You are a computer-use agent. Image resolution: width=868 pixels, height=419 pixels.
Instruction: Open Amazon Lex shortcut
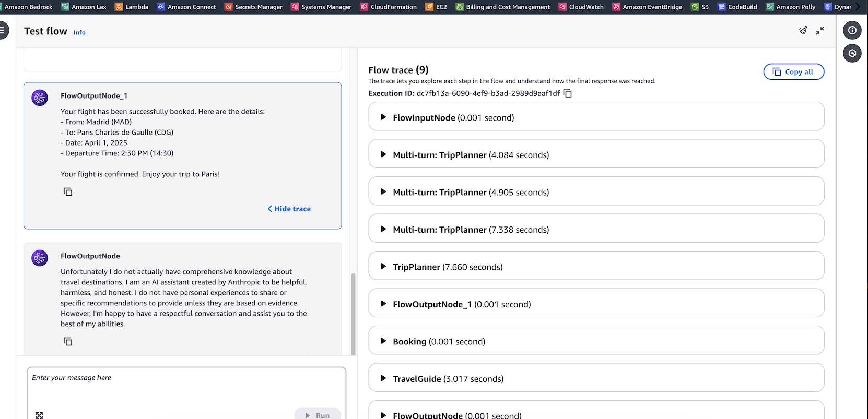[x=84, y=7]
